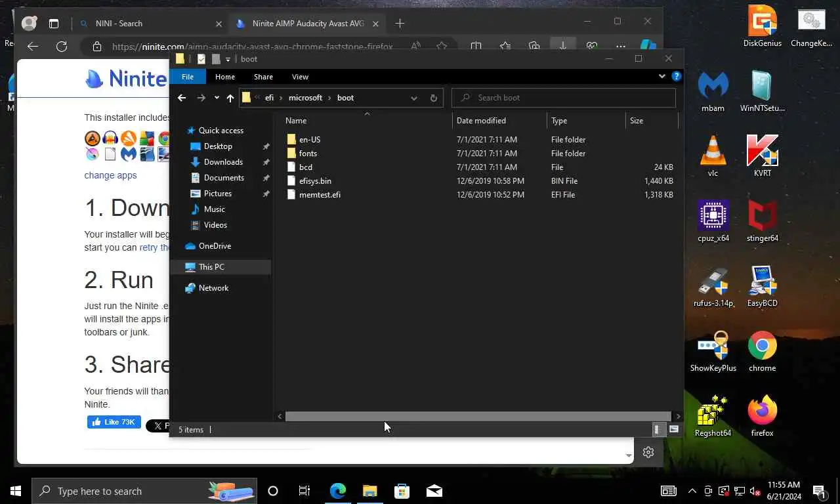Select the en-US folder

310,140
